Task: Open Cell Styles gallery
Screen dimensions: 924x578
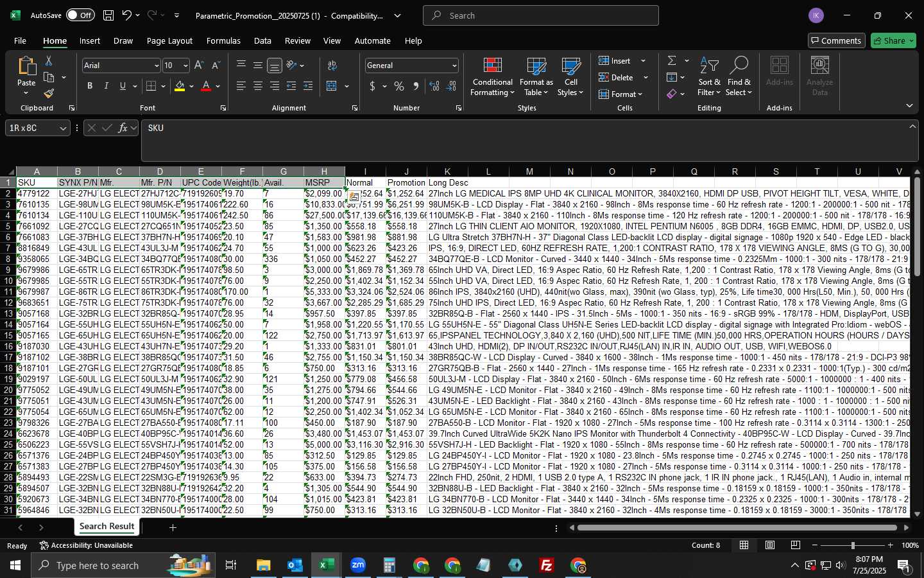Action: pyautogui.click(x=570, y=77)
